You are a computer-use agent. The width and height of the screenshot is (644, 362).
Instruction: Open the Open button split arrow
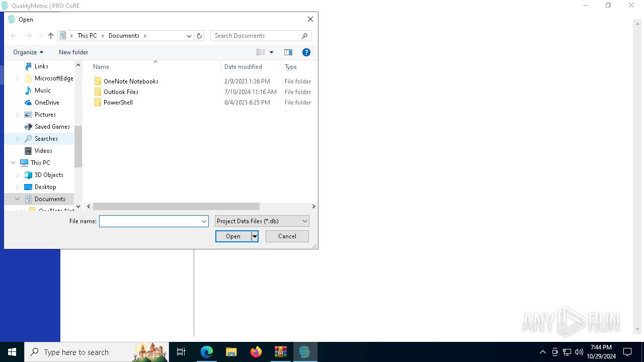(x=255, y=236)
